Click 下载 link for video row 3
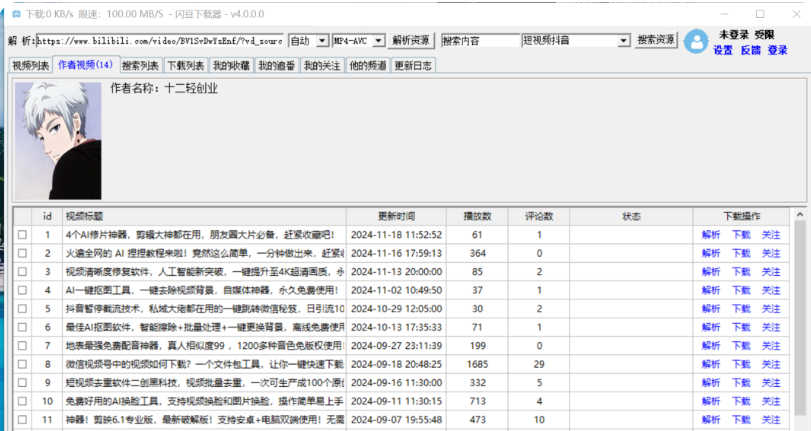Image resolution: width=811 pixels, height=431 pixels. 741,272
